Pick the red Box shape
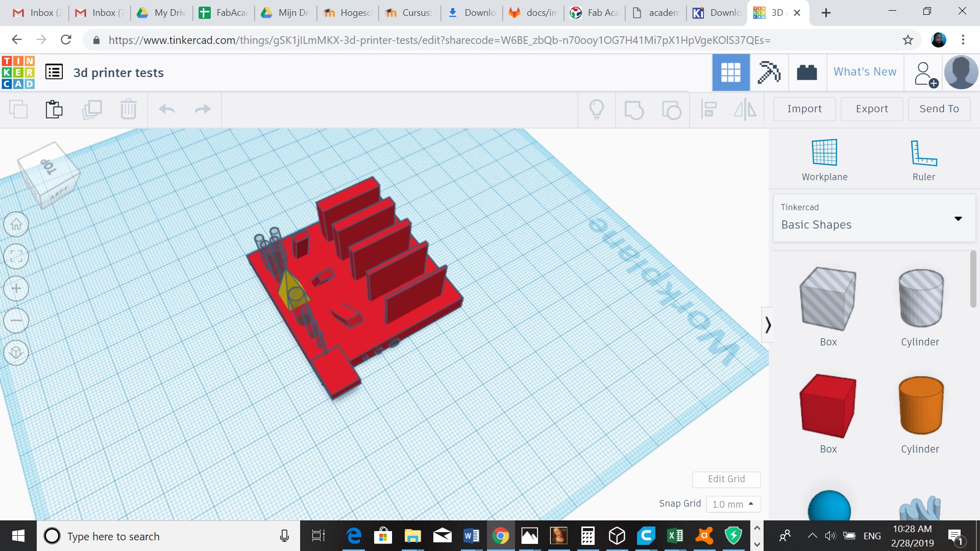This screenshot has height=551, width=980. (827, 407)
